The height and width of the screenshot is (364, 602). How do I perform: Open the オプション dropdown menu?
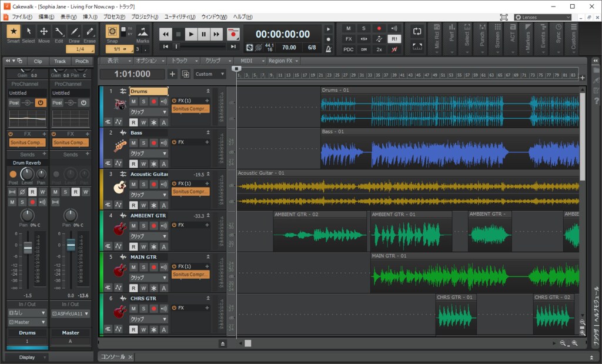coord(150,61)
